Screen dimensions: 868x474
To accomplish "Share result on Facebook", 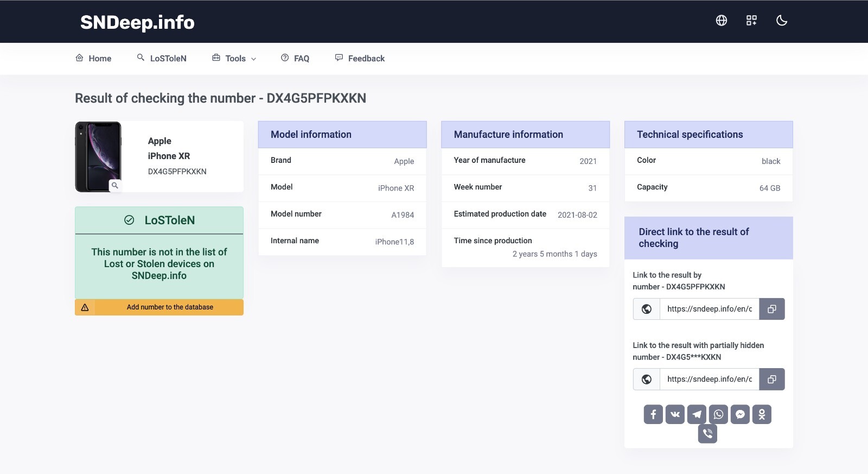I will pyautogui.click(x=653, y=414).
